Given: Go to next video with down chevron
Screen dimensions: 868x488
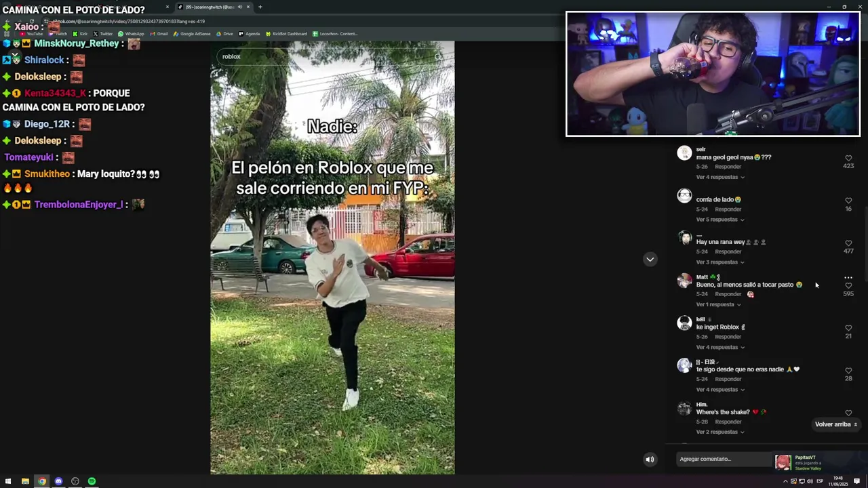Looking at the screenshot, I should pyautogui.click(x=650, y=260).
